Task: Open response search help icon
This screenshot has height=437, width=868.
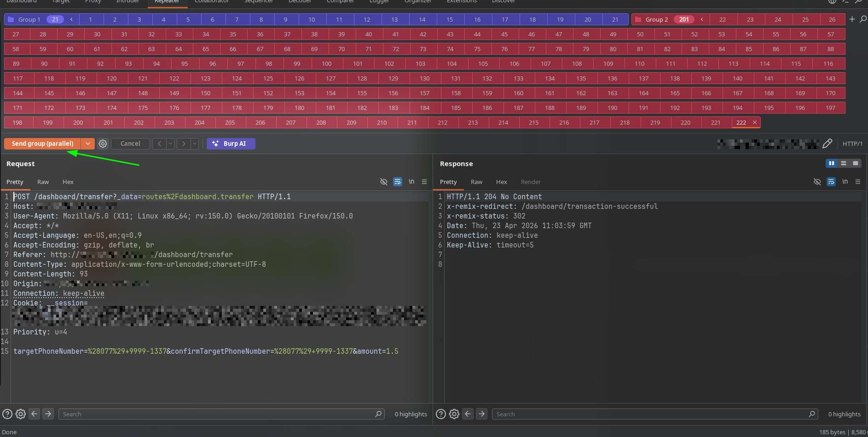Action: 441,414
